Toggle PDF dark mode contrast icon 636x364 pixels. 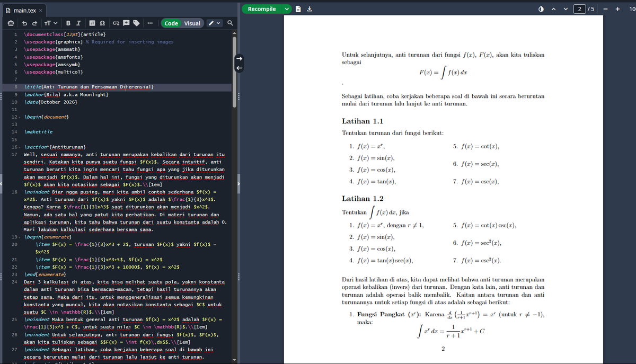click(541, 9)
